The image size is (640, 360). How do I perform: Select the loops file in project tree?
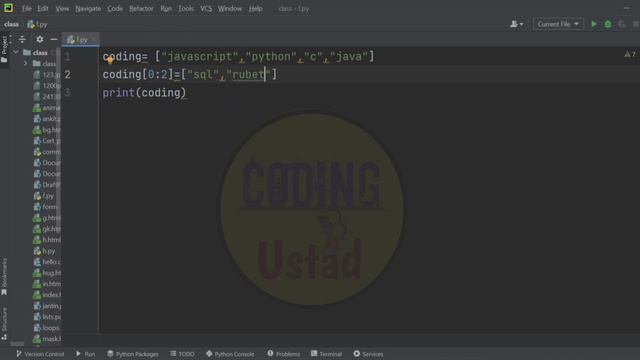click(47, 328)
